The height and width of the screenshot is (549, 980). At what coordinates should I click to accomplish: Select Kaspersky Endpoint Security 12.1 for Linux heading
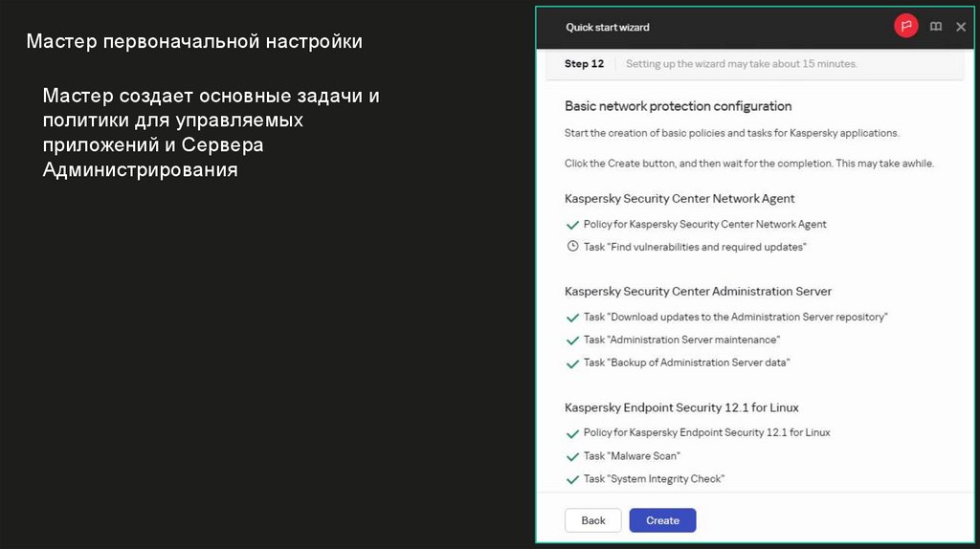681,407
